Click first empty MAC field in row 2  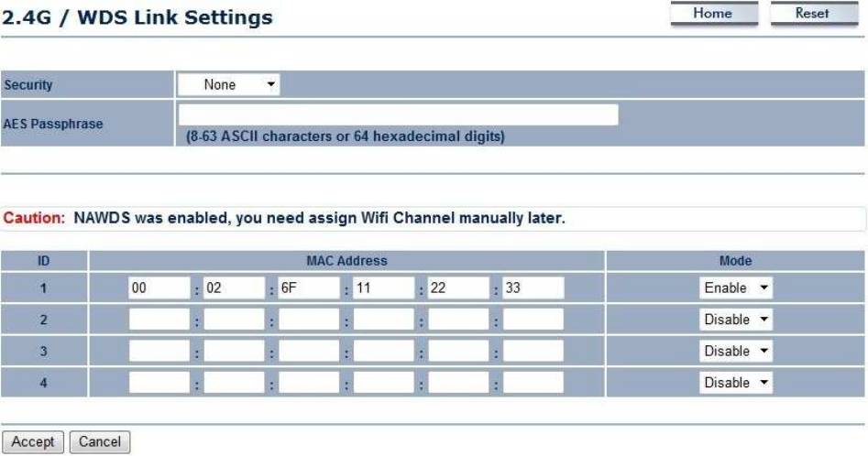pyautogui.click(x=159, y=320)
